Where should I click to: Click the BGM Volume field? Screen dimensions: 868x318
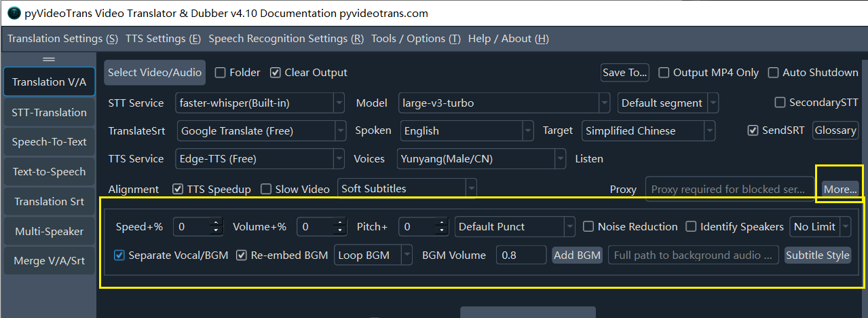click(521, 255)
